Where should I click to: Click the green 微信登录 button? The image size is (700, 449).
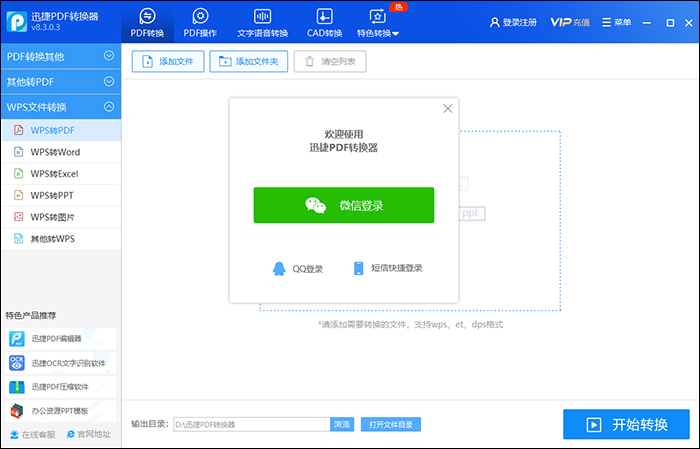(344, 205)
